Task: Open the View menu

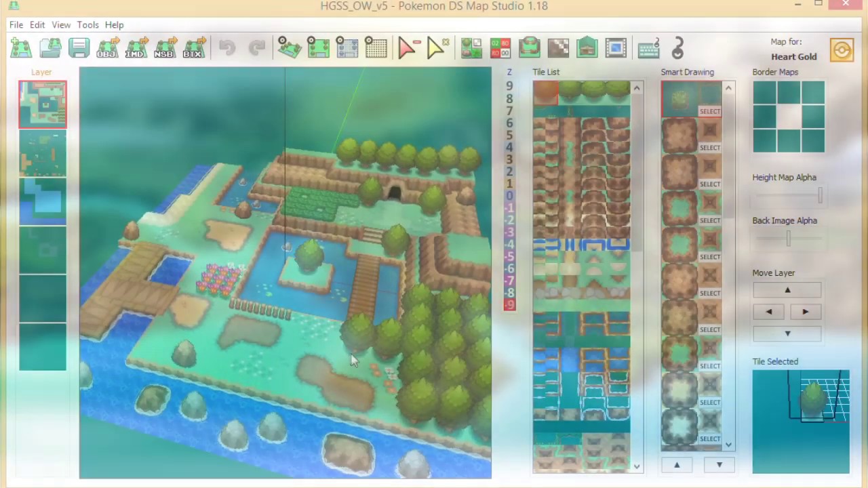Action: (61, 25)
